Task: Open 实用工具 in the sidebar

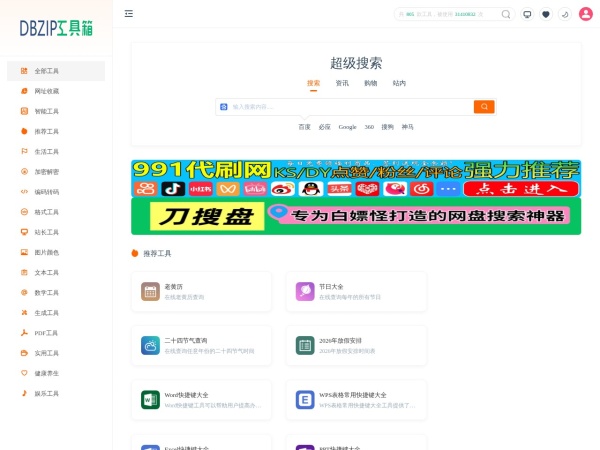Action: click(x=56, y=353)
